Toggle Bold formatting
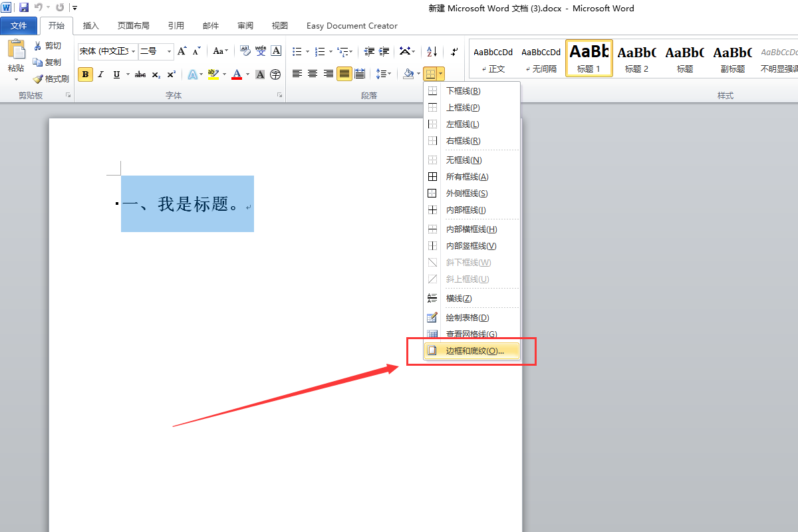The height and width of the screenshot is (532, 798). pos(85,74)
